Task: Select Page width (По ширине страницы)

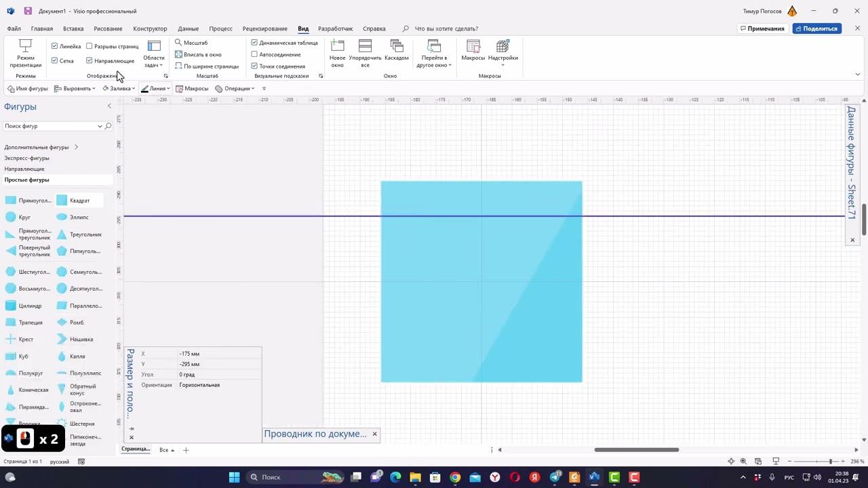Action: pos(207,66)
